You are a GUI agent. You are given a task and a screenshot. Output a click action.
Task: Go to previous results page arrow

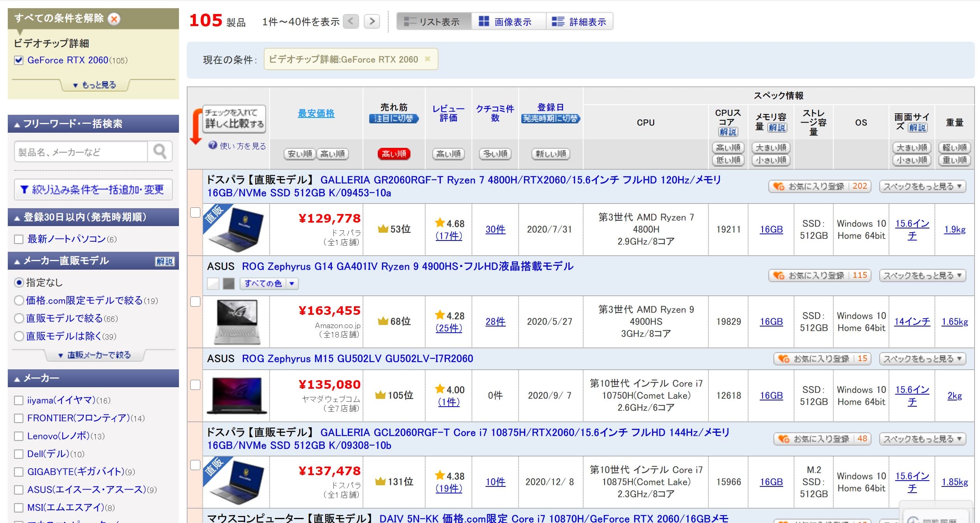[351, 21]
